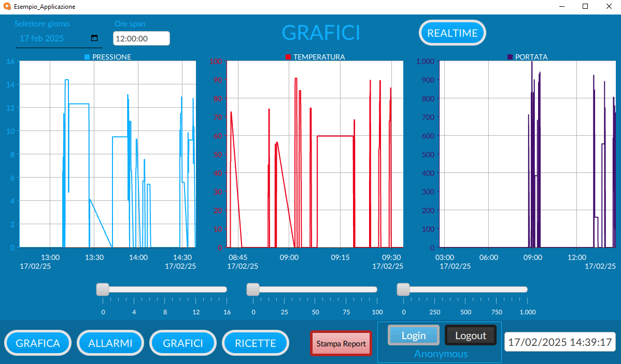Viewport: 621px width, 364px height.
Task: Click the 08:45 tick on temperature chart
Action: (238, 257)
